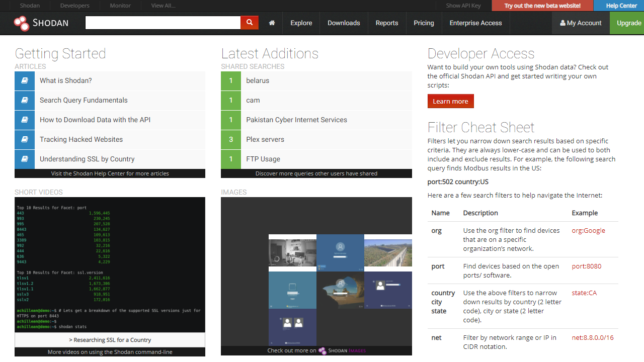This screenshot has height=362, width=644.
Task: Open shared search cam
Action: (x=253, y=100)
